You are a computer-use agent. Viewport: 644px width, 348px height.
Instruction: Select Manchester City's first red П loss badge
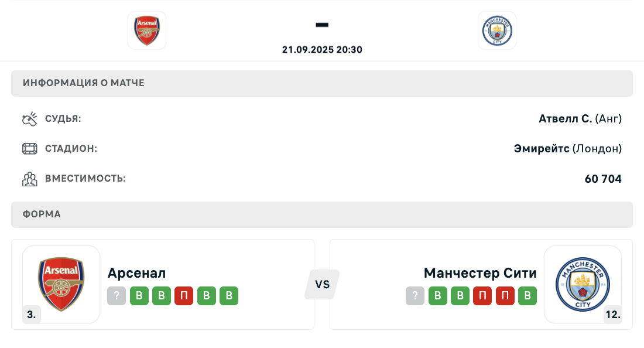482,295
